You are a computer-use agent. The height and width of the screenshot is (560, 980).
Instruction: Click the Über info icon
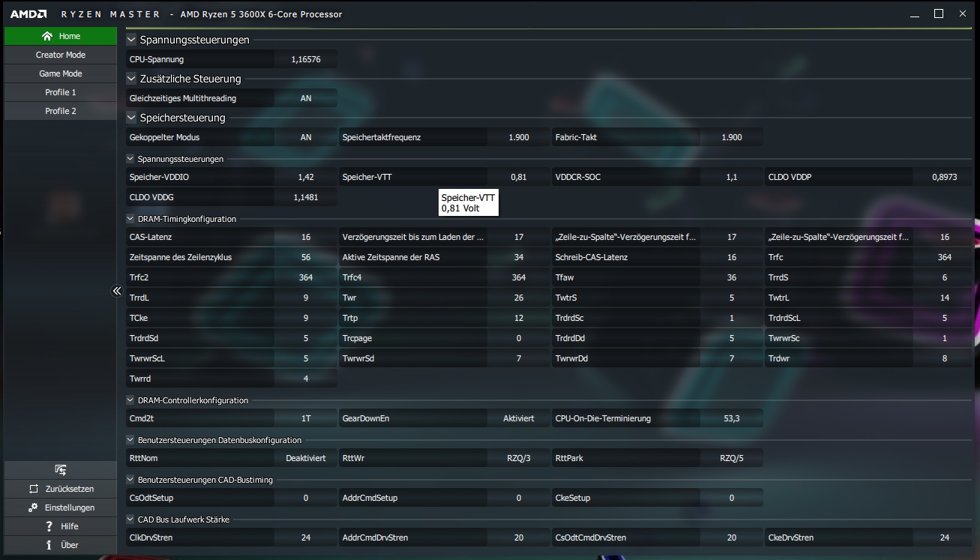tap(49, 545)
